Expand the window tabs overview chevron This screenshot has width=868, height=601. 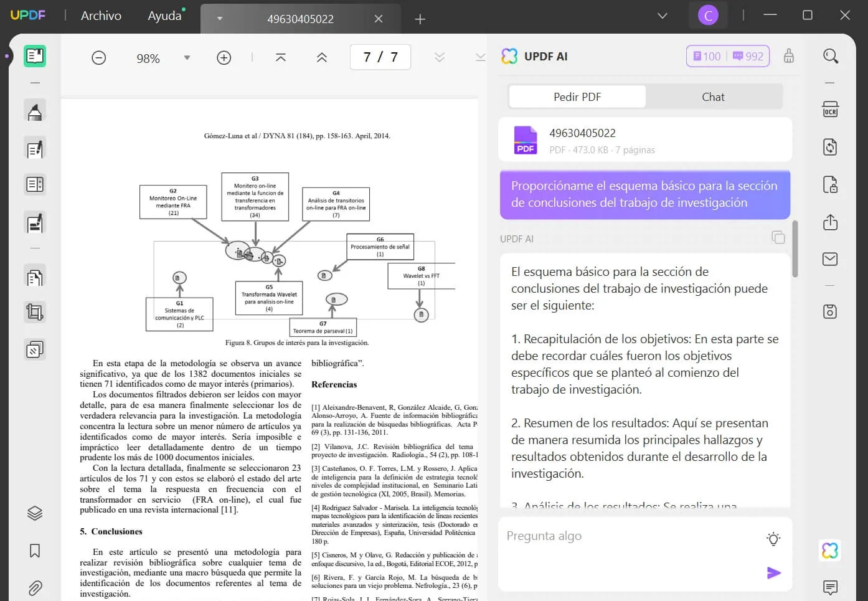tap(663, 16)
